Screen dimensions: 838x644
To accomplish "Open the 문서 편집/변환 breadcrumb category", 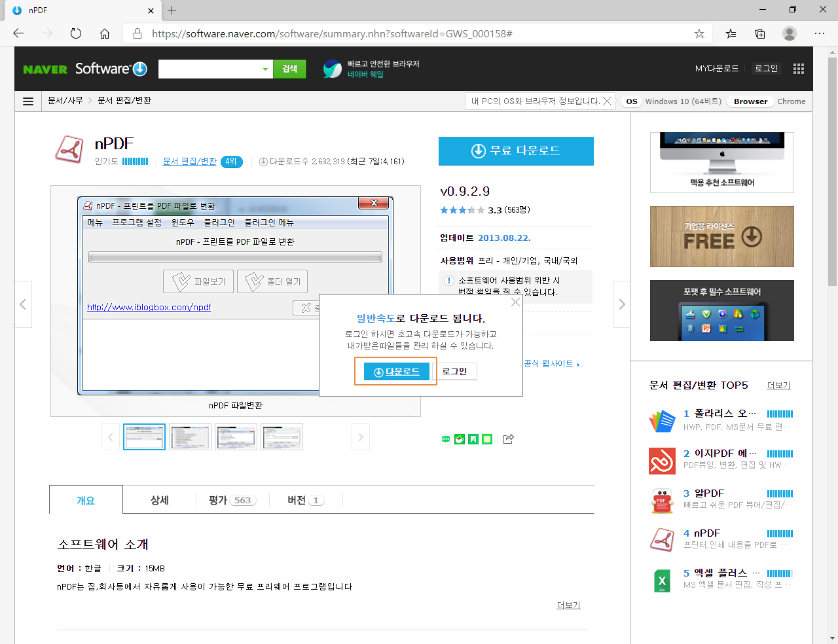I will [x=124, y=100].
